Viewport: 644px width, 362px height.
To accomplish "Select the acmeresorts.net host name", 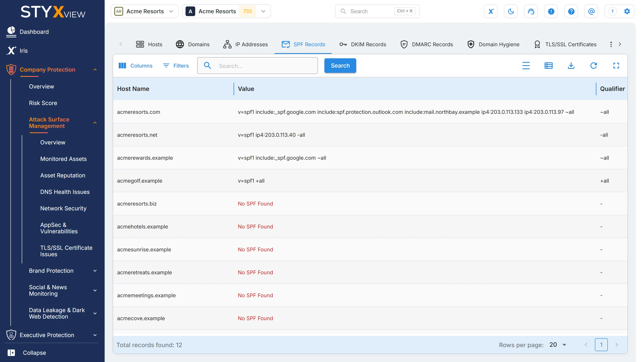I will (137, 135).
